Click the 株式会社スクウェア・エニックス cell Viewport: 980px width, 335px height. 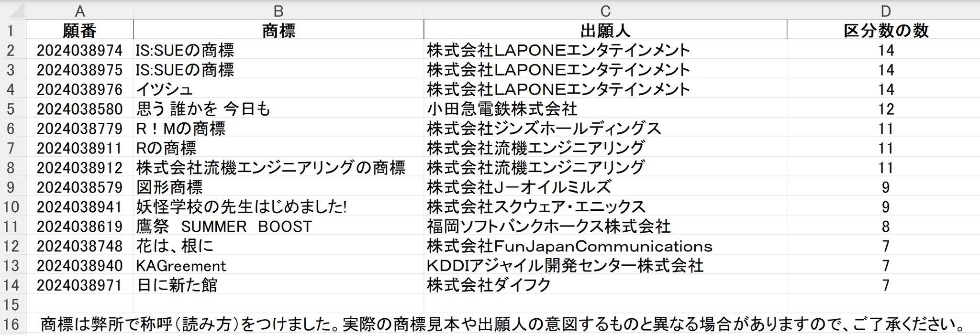[605, 207]
